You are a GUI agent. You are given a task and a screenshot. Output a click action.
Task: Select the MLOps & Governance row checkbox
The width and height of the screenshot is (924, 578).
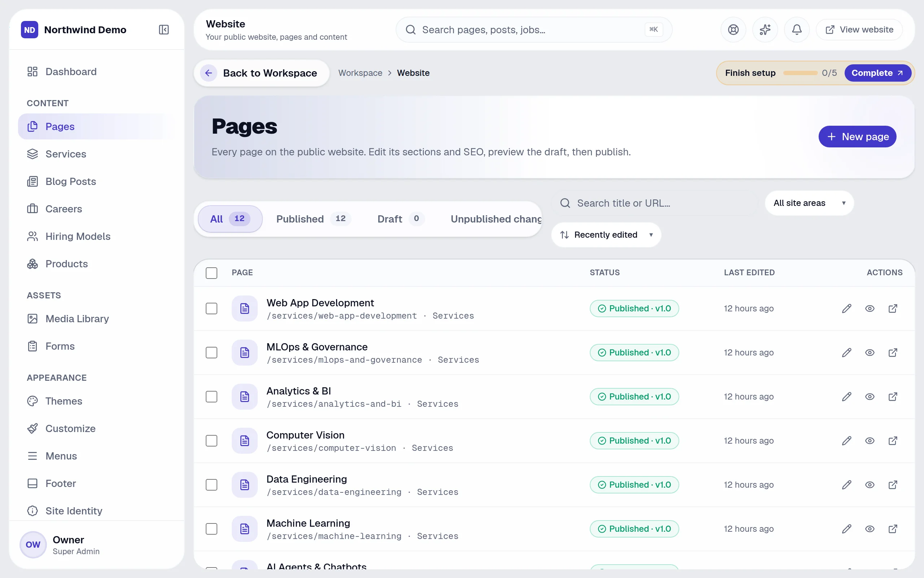tap(211, 353)
